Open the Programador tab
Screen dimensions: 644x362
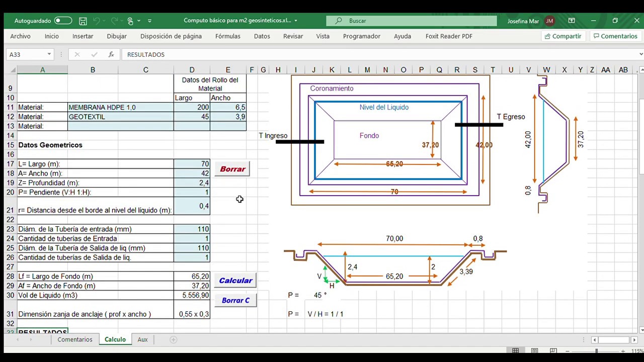tap(362, 36)
